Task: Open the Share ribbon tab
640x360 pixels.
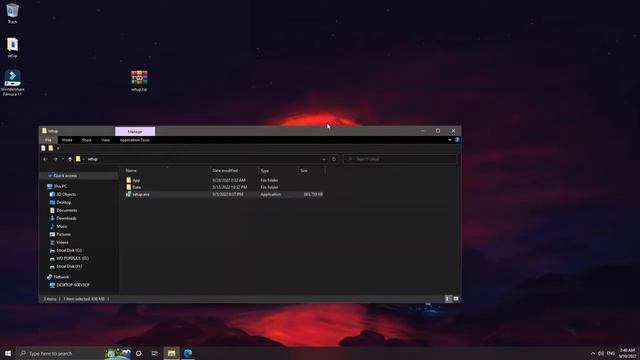Action: (87, 140)
